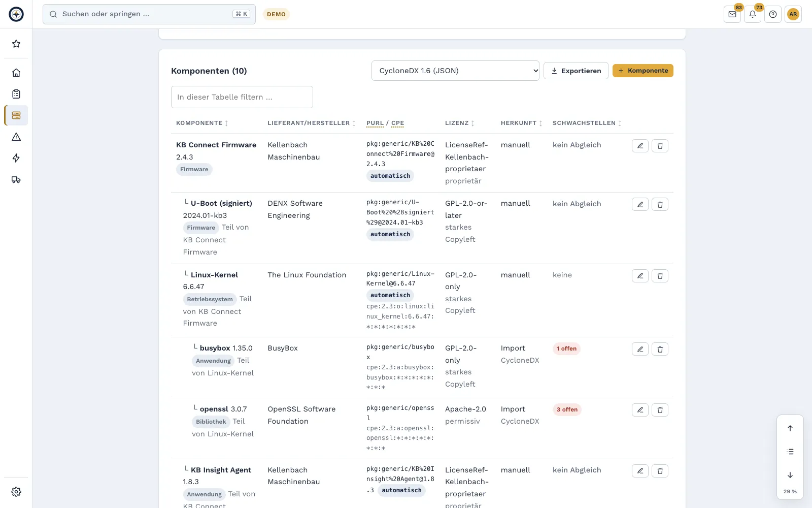Open notifications bell with 73 badge

(753, 14)
